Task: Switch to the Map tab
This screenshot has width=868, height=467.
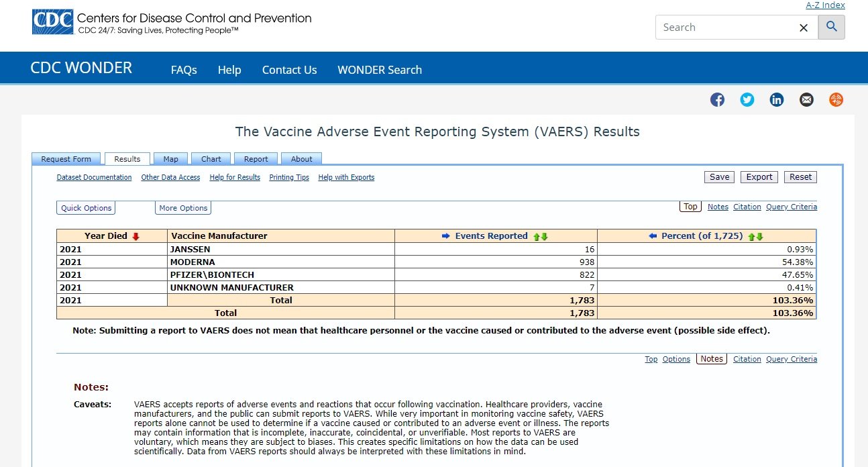Action: [x=170, y=159]
